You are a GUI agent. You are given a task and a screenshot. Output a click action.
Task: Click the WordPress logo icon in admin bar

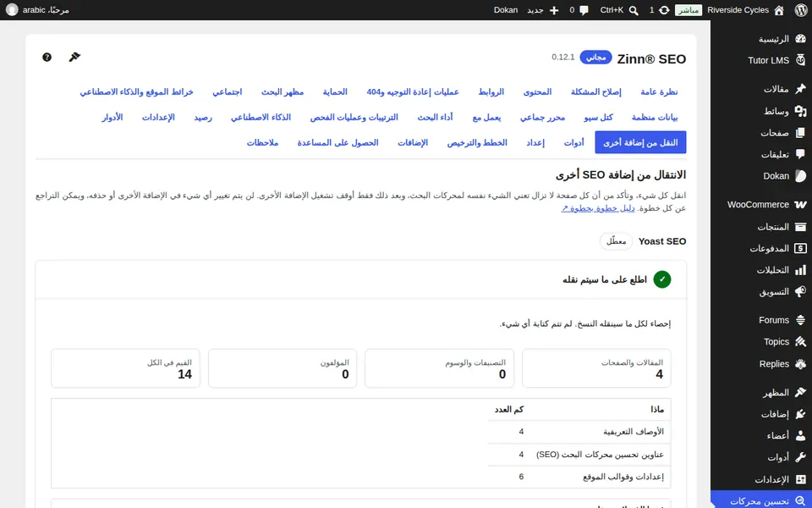click(801, 10)
